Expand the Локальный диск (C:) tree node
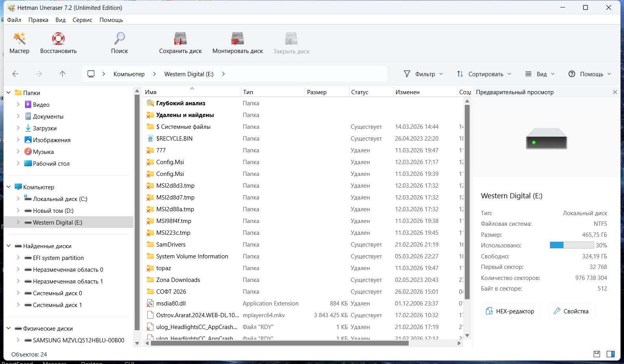This screenshot has height=364, width=624. tap(18, 199)
